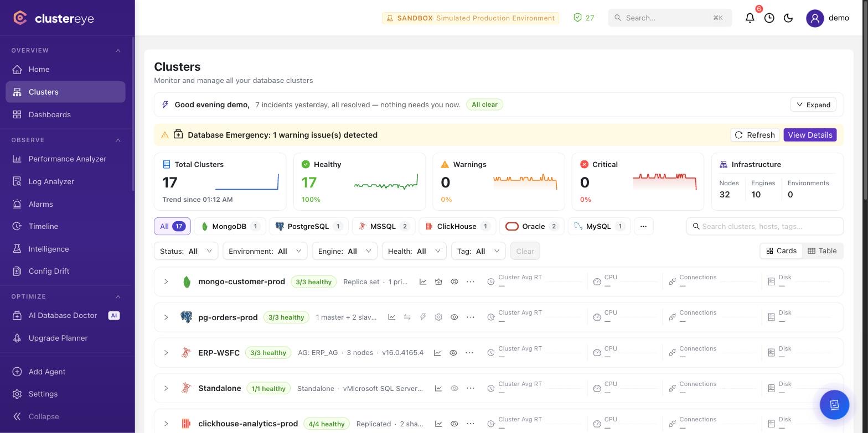This screenshot has height=433, width=868.
Task: Toggle the eye icon for Standalone cluster
Action: pos(454,388)
